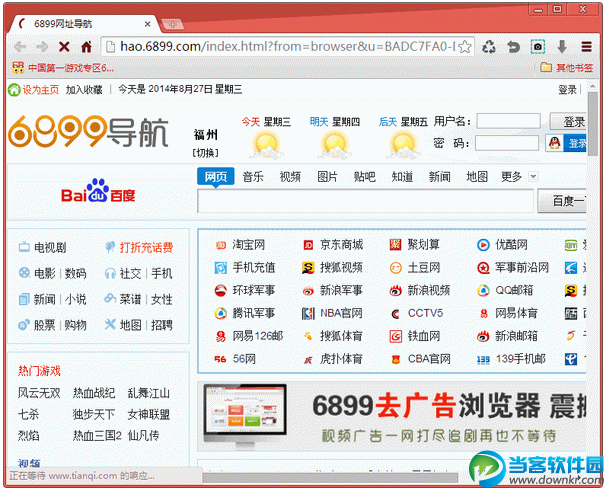Image resolution: width=605 pixels, height=494 pixels.
Task: Log in with the QQ penguin button
Action: click(x=566, y=144)
